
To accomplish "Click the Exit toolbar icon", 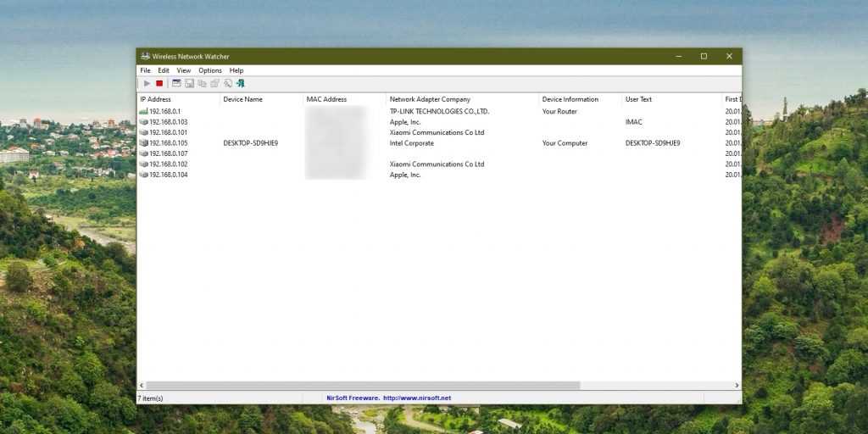I will point(241,83).
